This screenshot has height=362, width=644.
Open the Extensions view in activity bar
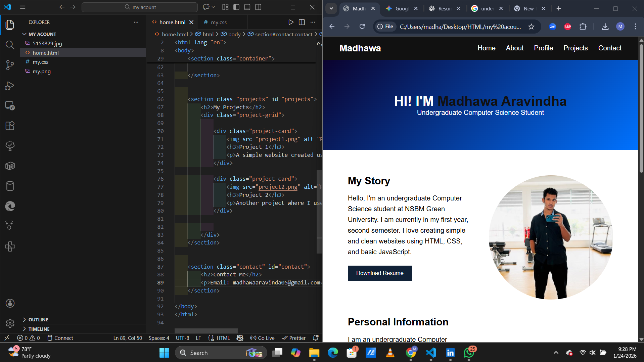[10, 126]
